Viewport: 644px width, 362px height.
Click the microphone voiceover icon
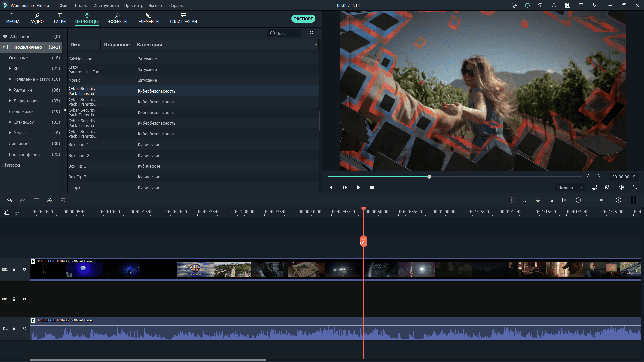tap(538, 200)
